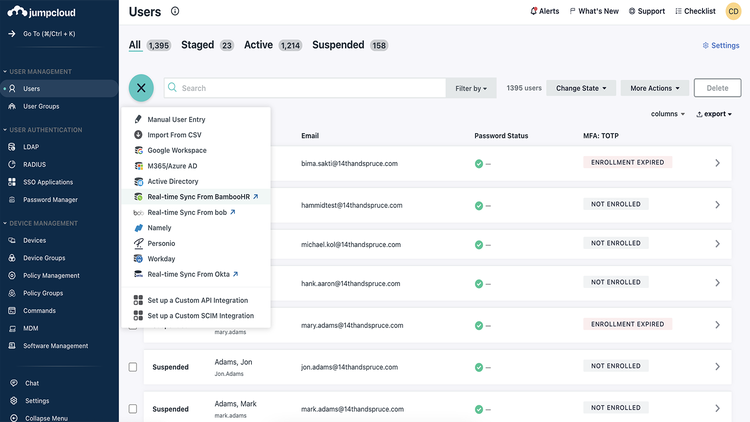
Task: Select Set up a Custom API Integration
Action: click(196, 300)
